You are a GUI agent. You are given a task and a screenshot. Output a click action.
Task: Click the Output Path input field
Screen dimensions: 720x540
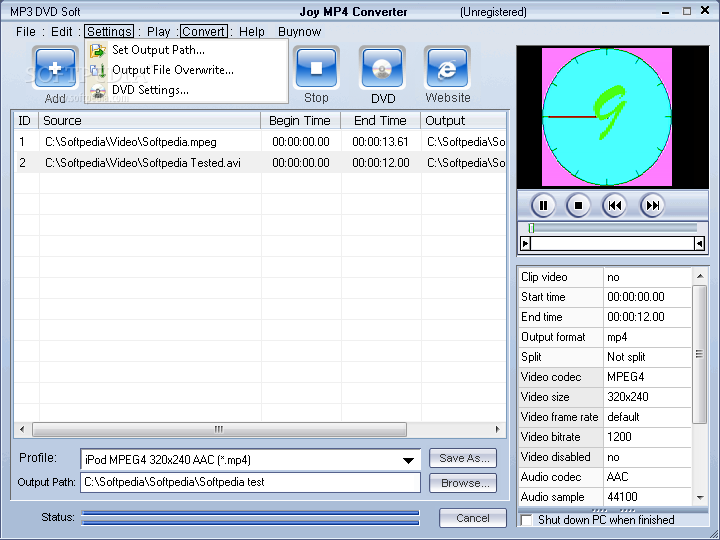(250, 482)
